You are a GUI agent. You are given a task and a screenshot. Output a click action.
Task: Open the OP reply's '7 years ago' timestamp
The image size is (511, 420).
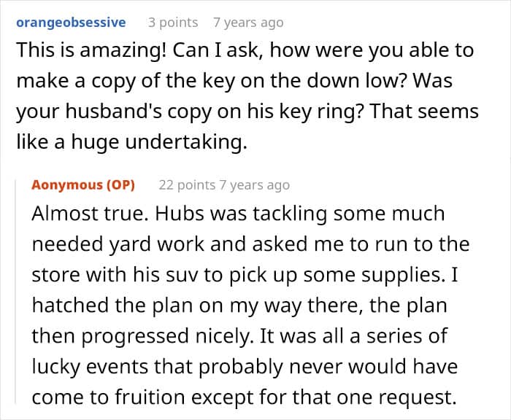point(254,184)
